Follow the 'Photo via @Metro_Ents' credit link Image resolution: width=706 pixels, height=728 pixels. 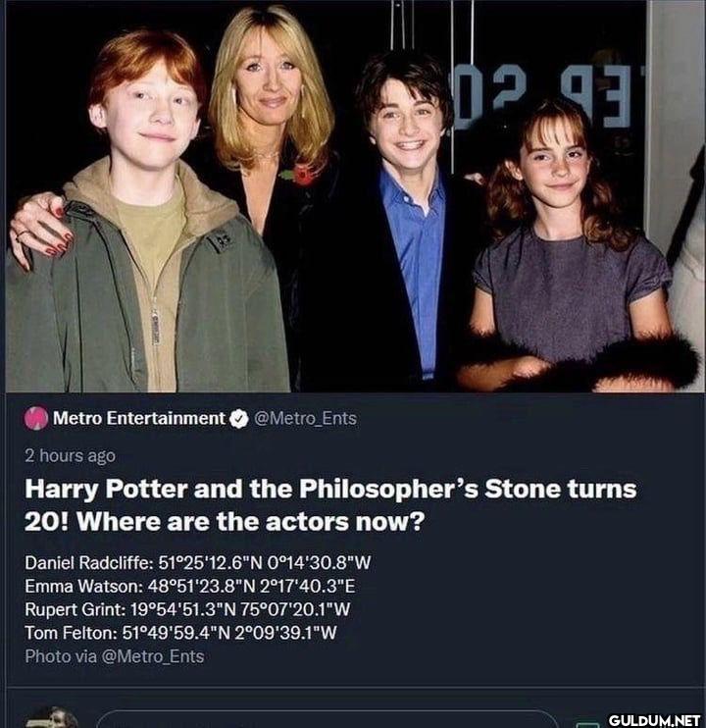point(115,656)
